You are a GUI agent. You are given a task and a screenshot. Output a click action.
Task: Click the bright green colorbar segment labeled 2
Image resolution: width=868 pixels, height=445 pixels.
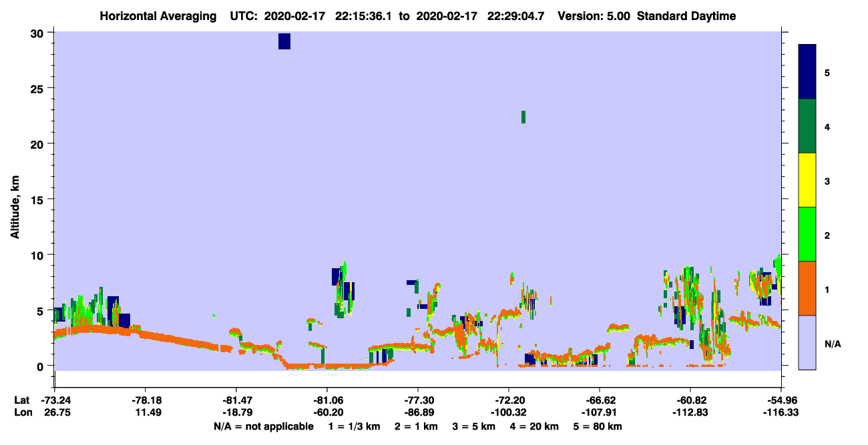807,234
